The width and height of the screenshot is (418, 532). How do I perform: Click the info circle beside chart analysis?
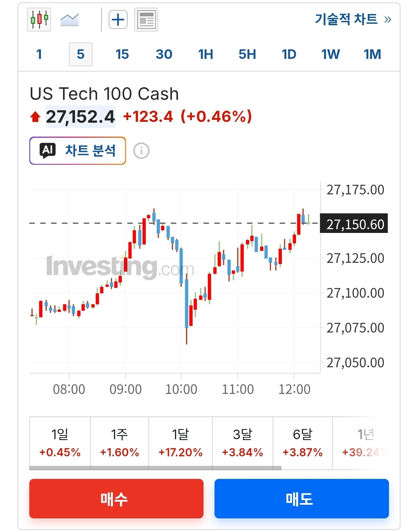141,151
